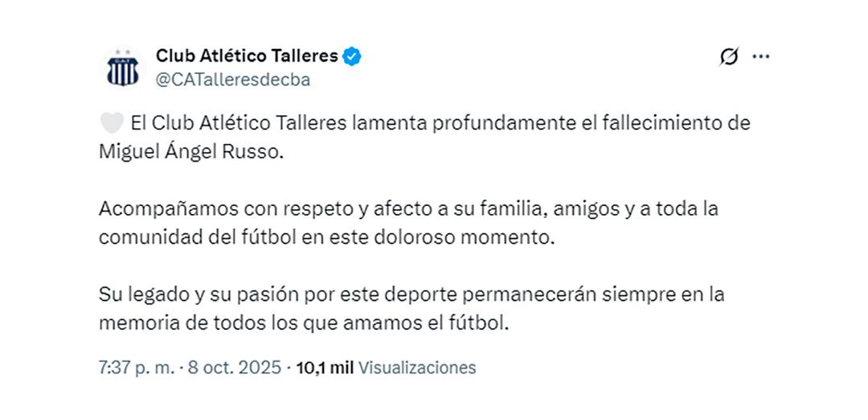The width and height of the screenshot is (868, 420).
Task: Click the 10,1 mil view count
Action: (325, 368)
